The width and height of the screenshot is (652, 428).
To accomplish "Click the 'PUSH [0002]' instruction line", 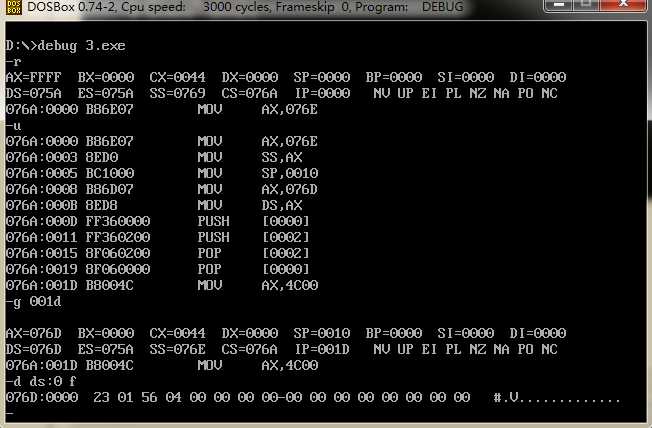I will coord(158,237).
